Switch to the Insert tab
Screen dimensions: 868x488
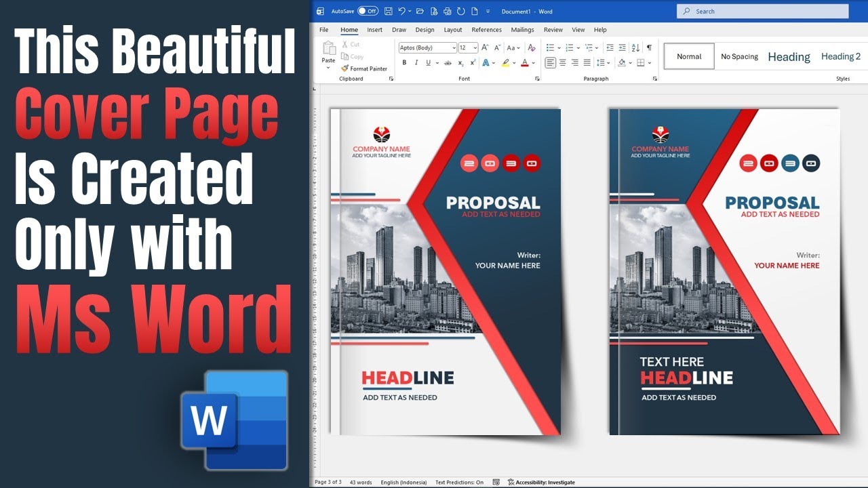(375, 30)
